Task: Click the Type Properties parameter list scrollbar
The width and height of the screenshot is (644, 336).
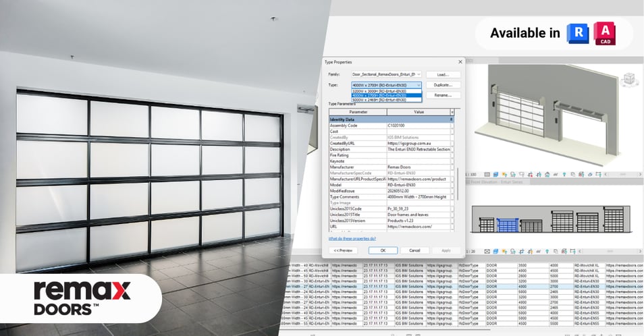Action: [x=458, y=183]
